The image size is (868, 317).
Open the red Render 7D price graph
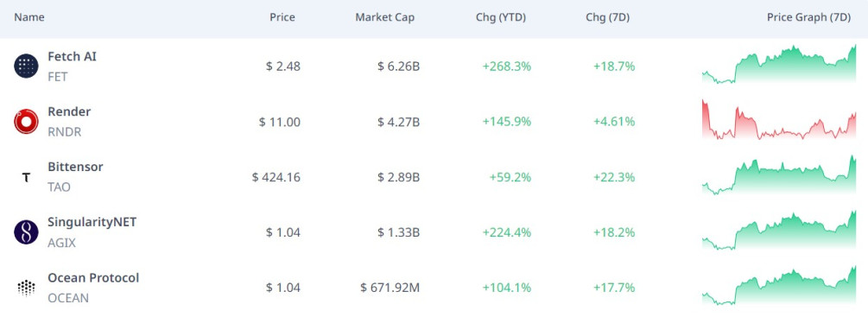click(x=779, y=119)
